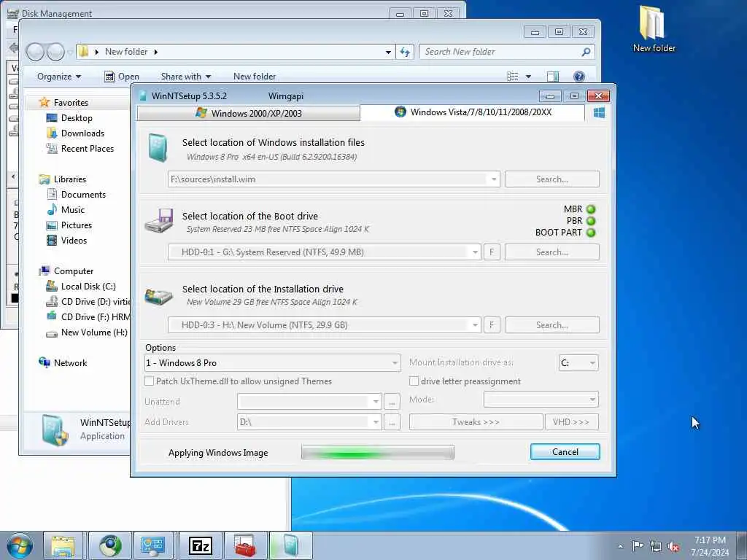Click the Applying Windows Image progress bar
The image size is (747, 560).
point(378,452)
